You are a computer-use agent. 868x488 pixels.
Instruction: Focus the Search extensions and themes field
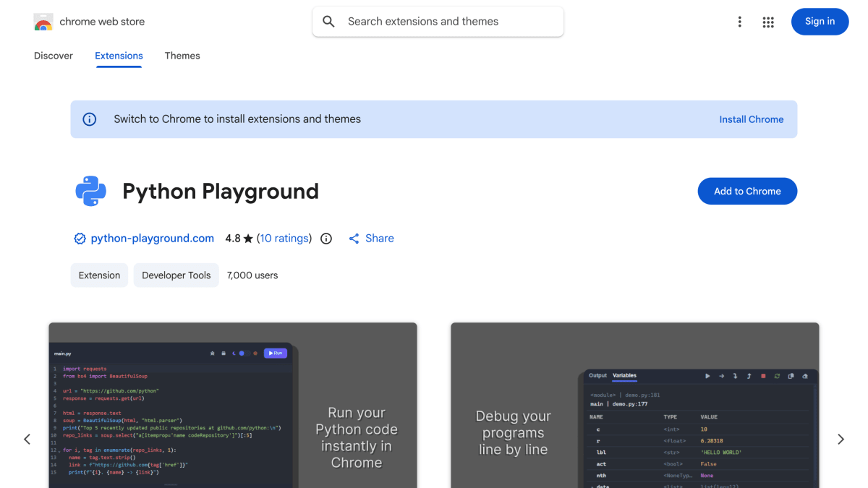[x=438, y=22]
